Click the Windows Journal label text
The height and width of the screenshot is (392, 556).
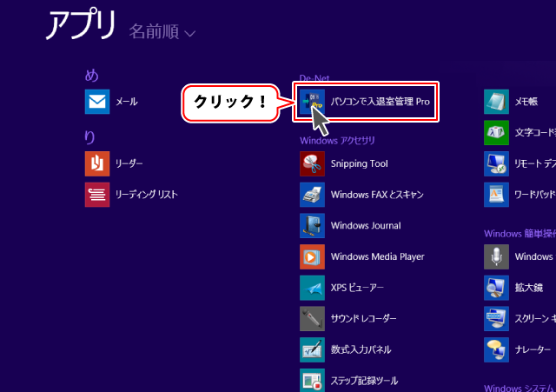[366, 226]
